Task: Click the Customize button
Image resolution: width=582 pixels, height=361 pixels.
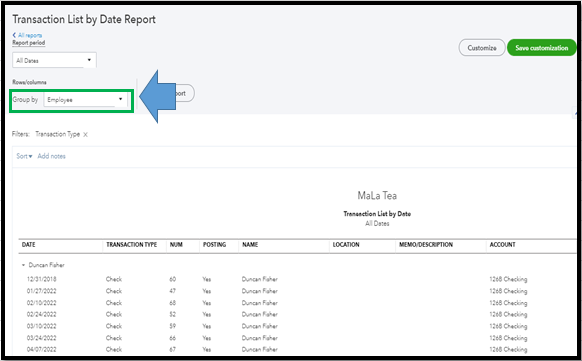Action: pos(482,48)
